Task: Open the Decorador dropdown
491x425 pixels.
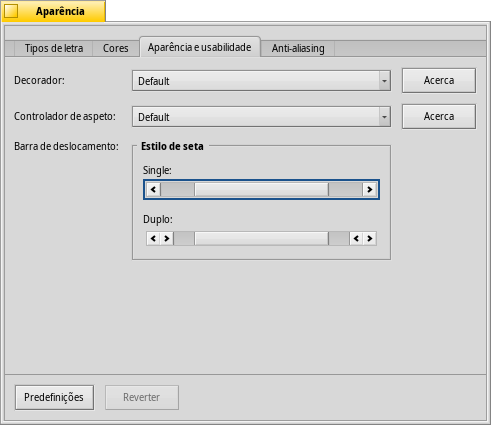Action: tap(261, 81)
